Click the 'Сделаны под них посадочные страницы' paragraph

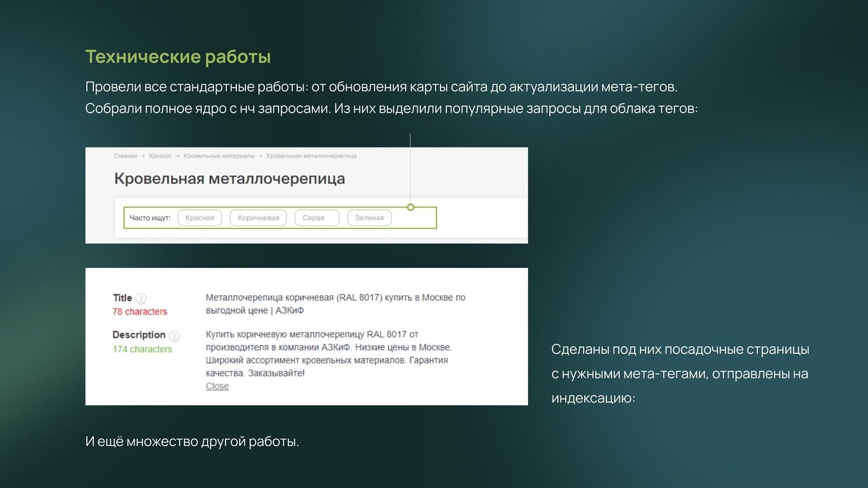tap(681, 373)
